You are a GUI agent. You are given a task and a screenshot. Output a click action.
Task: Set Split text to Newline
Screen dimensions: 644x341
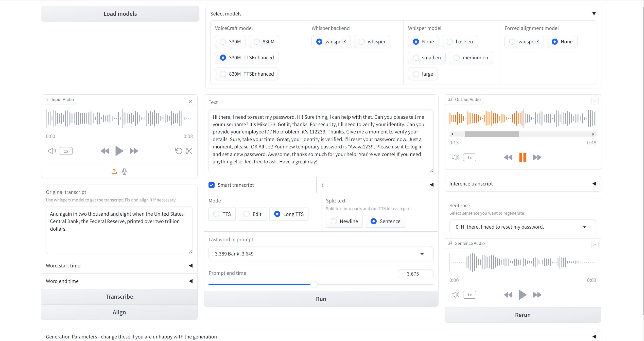[x=344, y=221]
